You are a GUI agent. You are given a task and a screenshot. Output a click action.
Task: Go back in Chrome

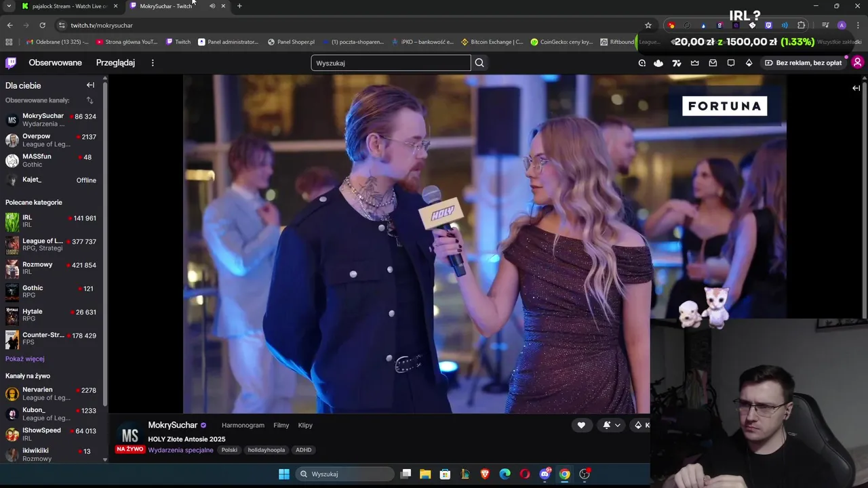[x=9, y=25]
